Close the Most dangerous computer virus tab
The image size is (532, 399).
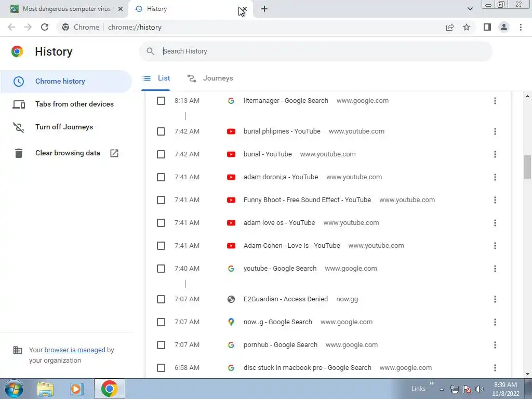tap(121, 9)
